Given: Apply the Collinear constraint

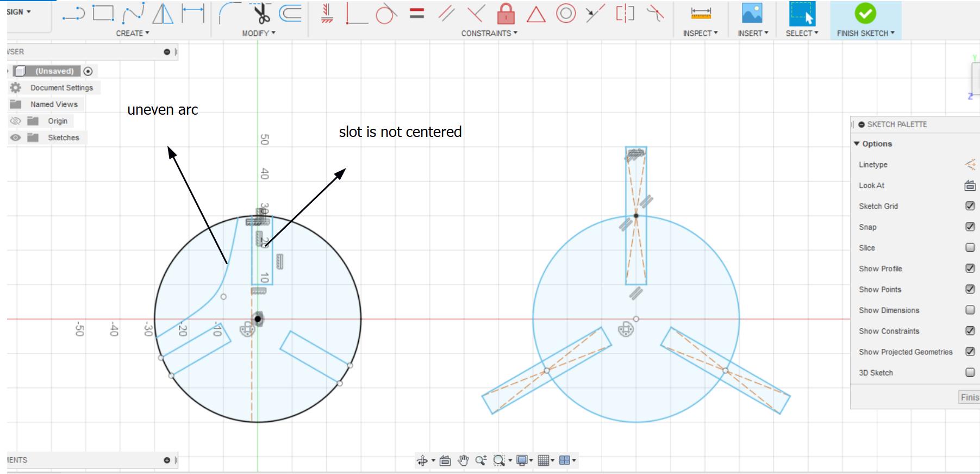Looking at the screenshot, I should point(595,14).
